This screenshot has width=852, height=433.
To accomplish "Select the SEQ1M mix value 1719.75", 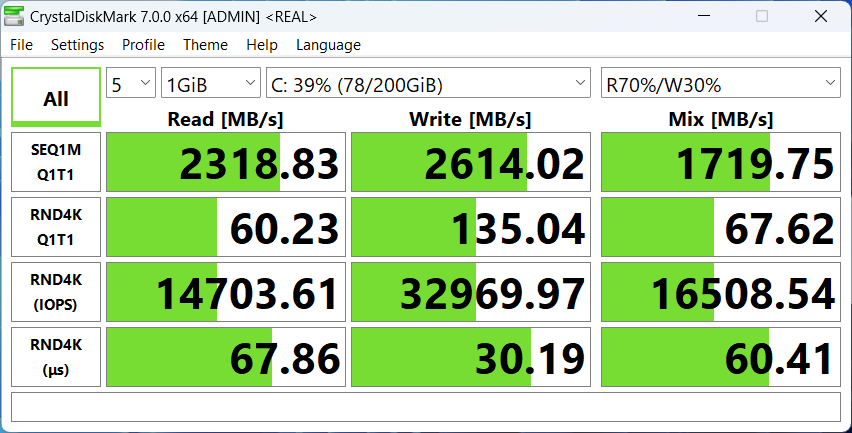I will [x=721, y=162].
